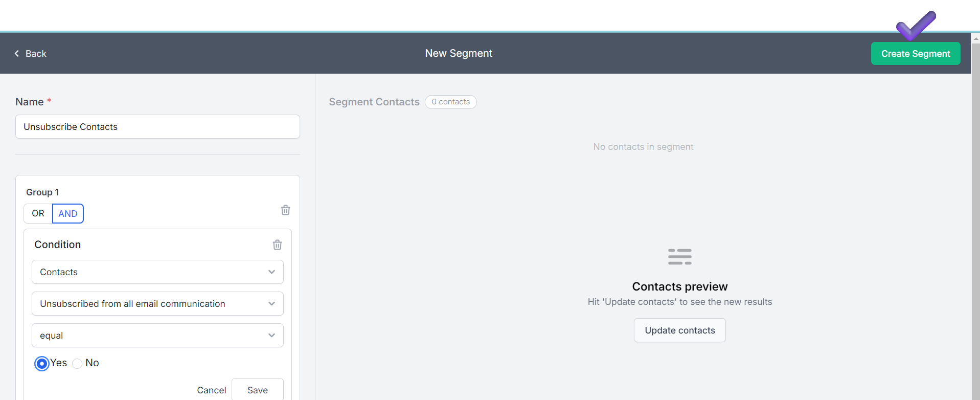
Task: Save the condition
Action: pos(258,390)
